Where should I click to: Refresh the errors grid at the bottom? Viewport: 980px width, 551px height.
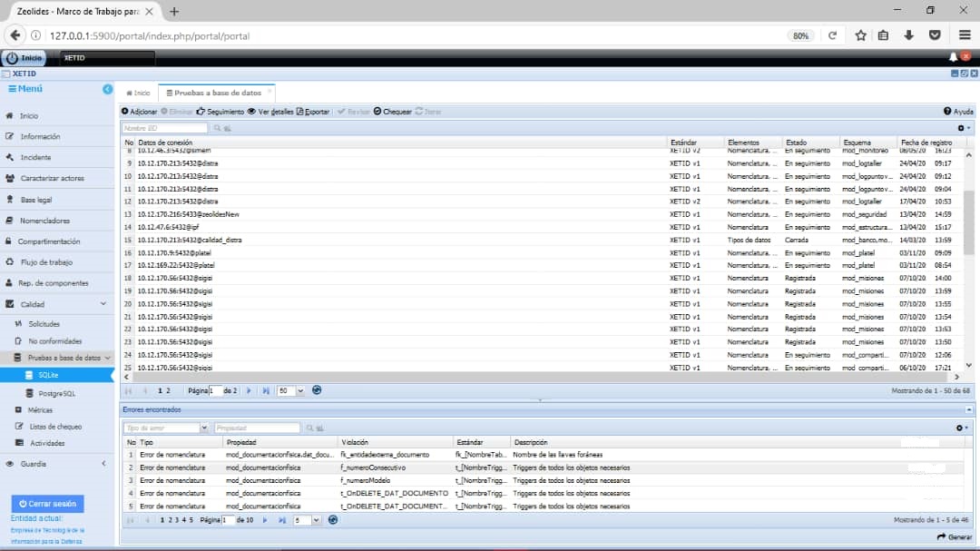coord(332,520)
